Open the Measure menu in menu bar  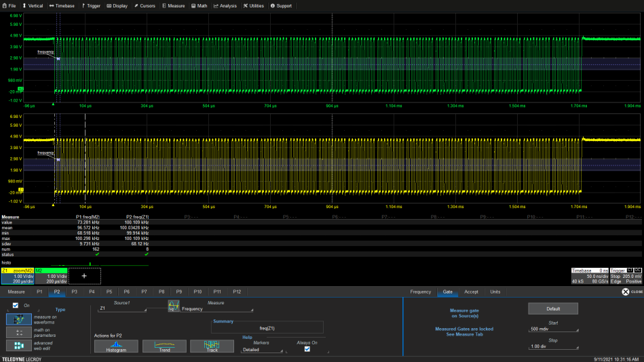(x=173, y=5)
